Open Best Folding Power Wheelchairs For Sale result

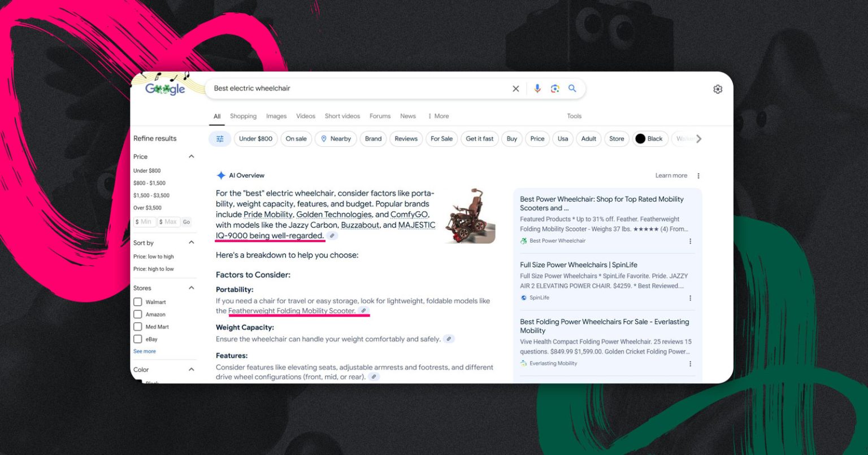tap(605, 326)
